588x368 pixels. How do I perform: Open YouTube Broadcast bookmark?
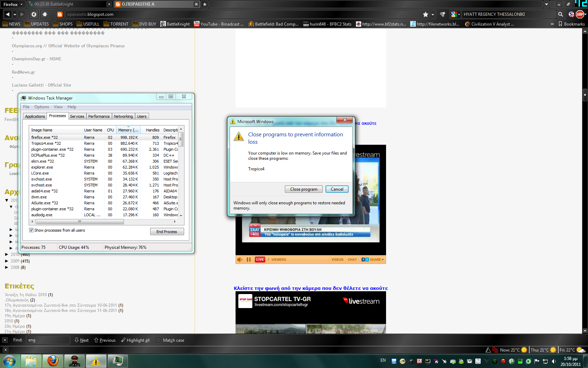coord(219,24)
